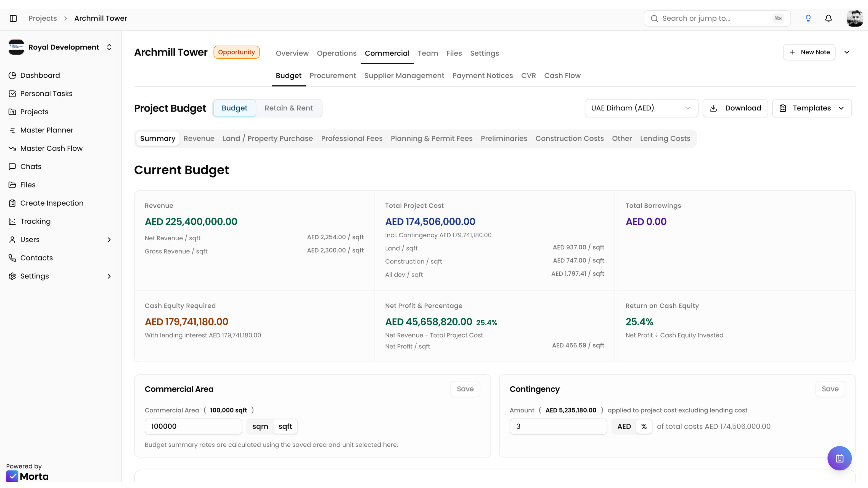Viewport: 868px width, 488px height.
Task: Open the Templates dropdown
Action: coord(811,108)
